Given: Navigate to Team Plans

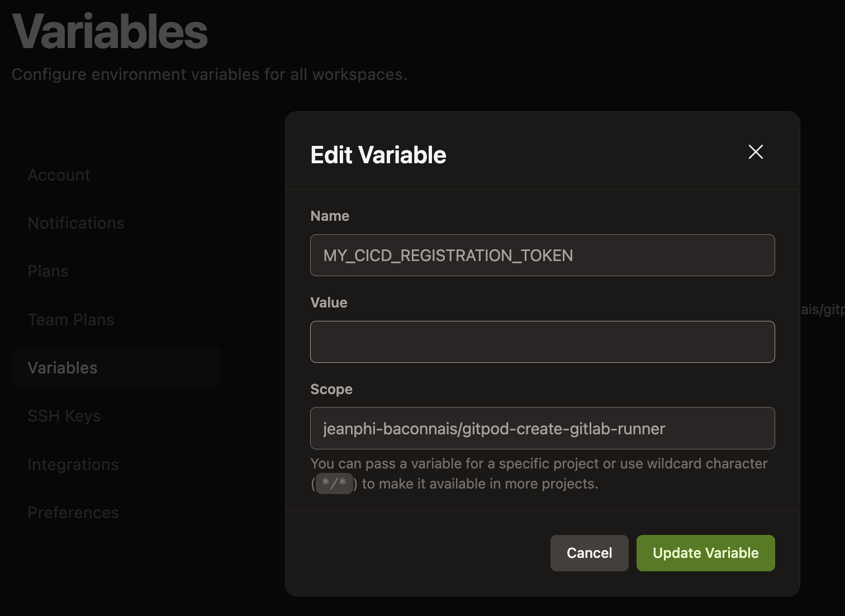Looking at the screenshot, I should click(71, 320).
